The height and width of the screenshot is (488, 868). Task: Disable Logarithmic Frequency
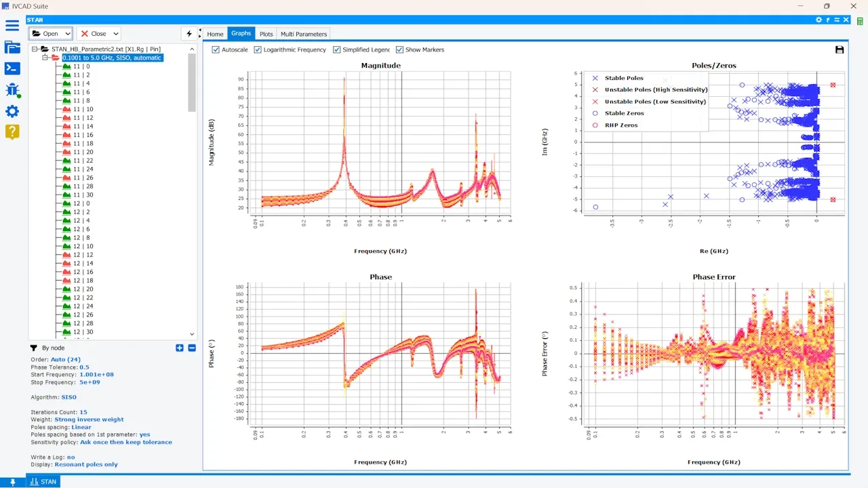pyautogui.click(x=258, y=49)
